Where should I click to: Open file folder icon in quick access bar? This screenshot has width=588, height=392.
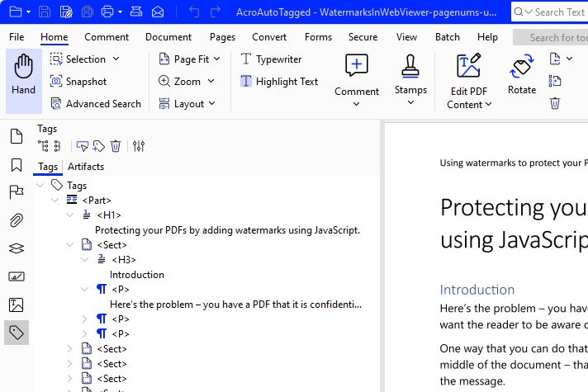coord(16,12)
